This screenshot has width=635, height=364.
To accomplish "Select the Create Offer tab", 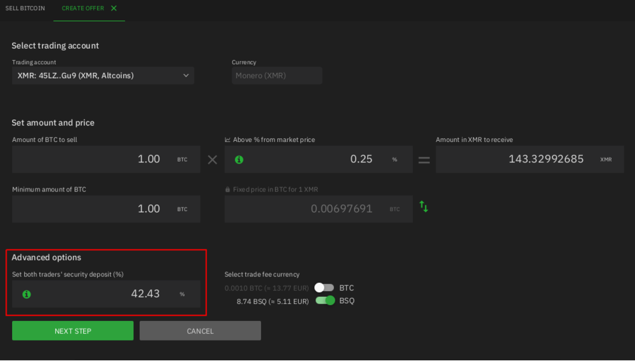I will click(83, 8).
